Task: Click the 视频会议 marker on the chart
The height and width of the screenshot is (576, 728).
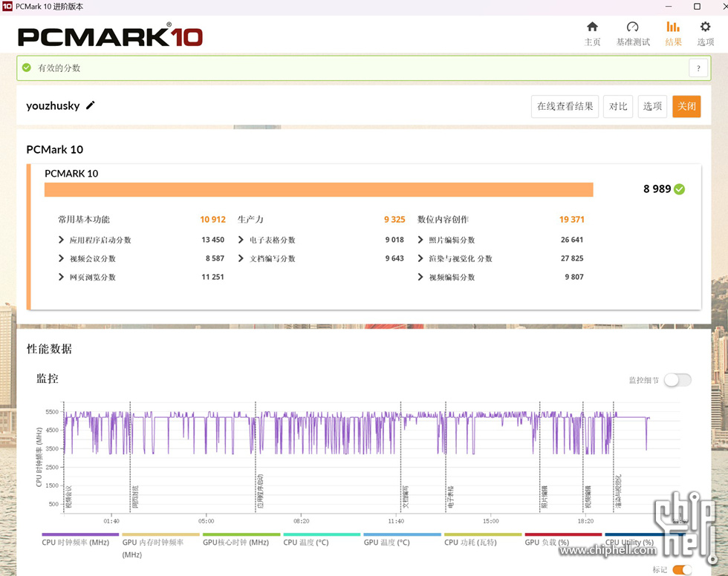Action: tap(68, 497)
